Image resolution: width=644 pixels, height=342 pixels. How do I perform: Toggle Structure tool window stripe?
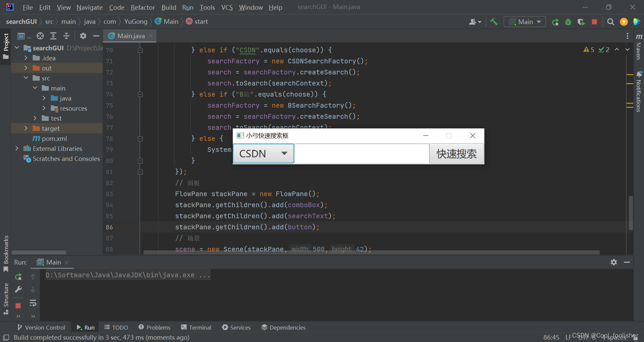tap(6, 299)
